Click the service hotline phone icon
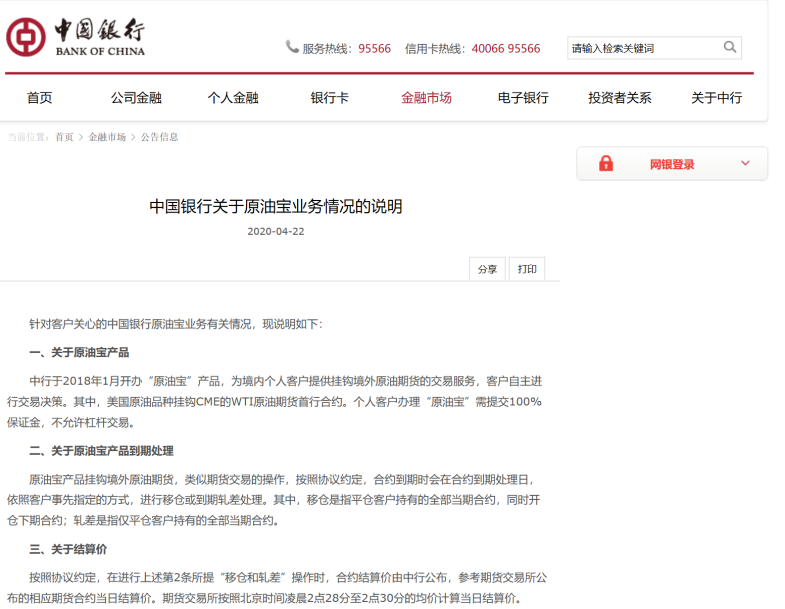This screenshot has width=785, height=609. (x=292, y=47)
